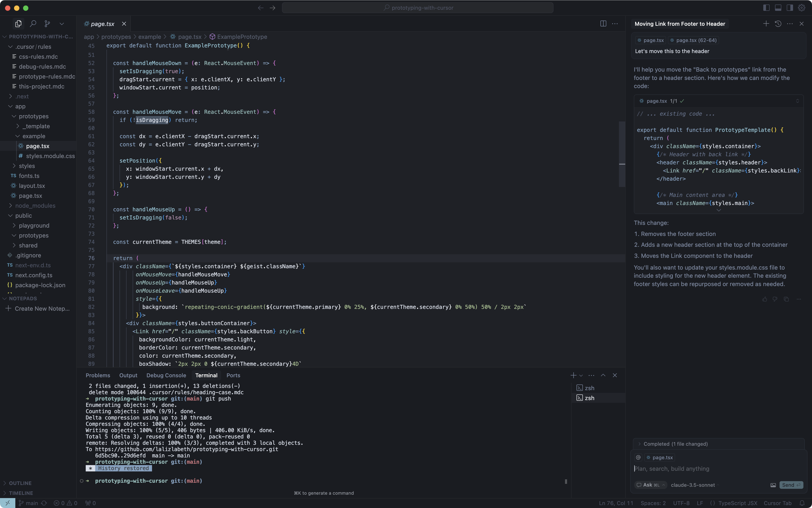Viewport: 812px width, 508px height.
Task: Open errors and warnings status indicator
Action: point(65,503)
